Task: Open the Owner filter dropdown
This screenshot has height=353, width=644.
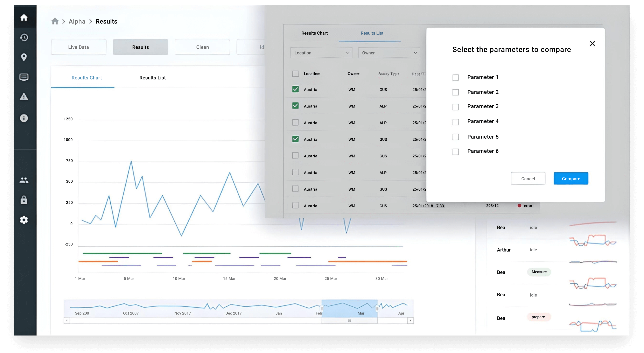Action: coord(389,53)
